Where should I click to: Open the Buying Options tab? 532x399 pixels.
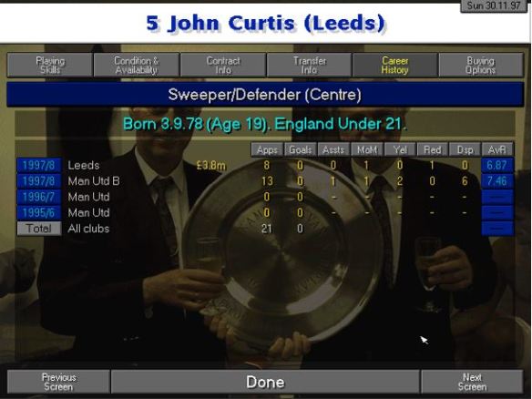coord(481,65)
